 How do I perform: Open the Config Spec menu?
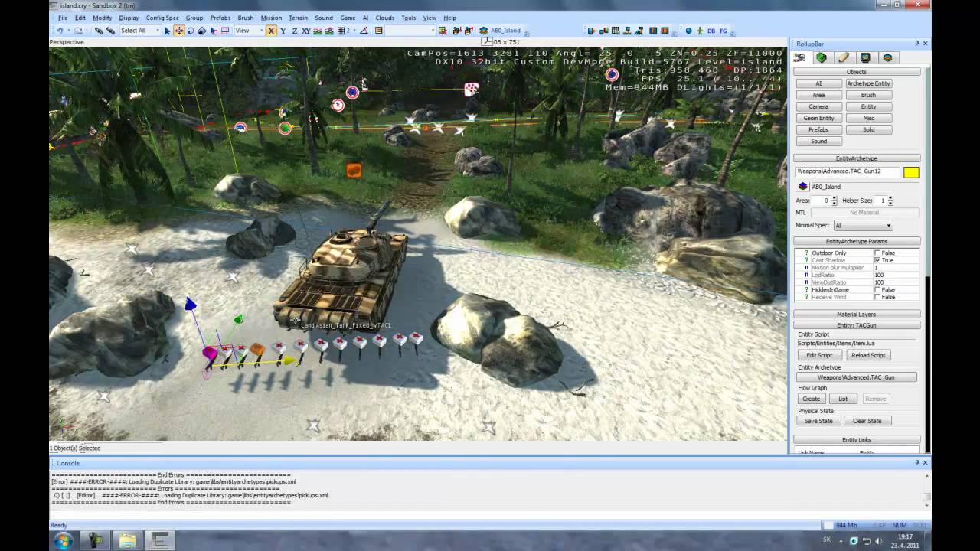pyautogui.click(x=162, y=18)
